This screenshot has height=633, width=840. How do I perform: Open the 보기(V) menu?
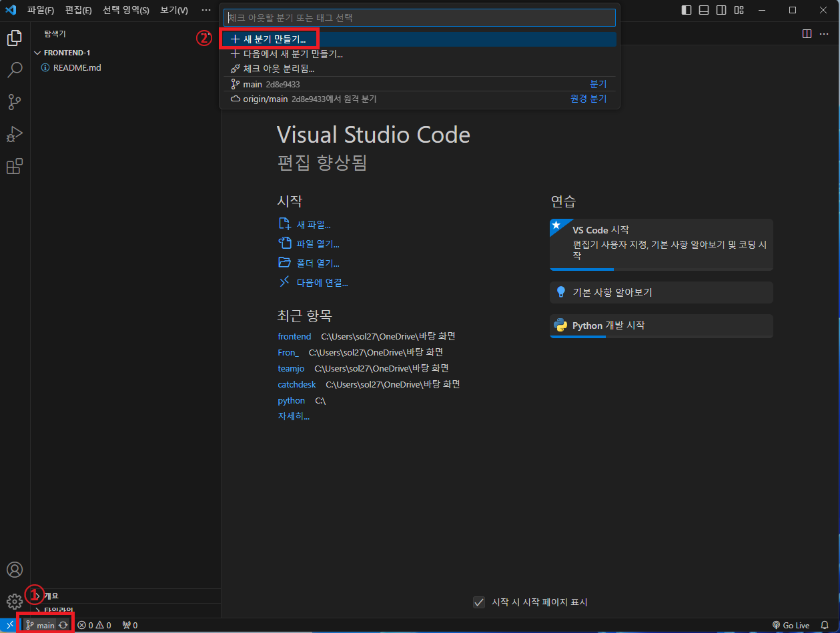(x=174, y=10)
